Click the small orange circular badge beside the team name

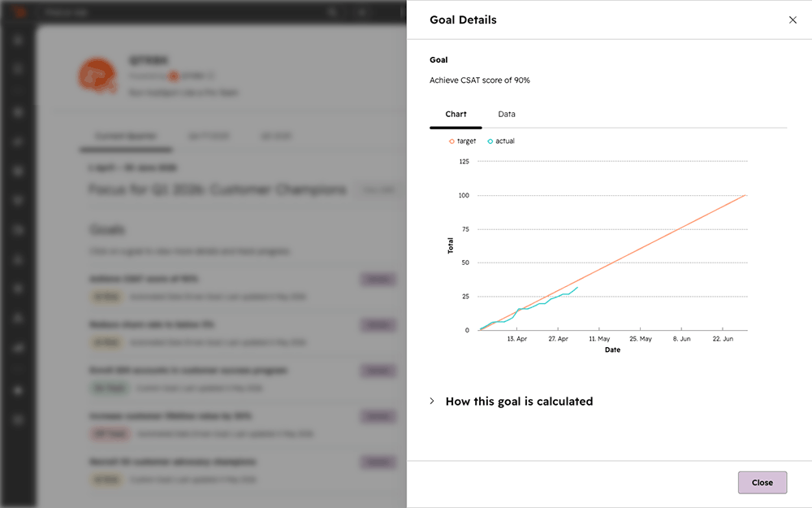click(x=174, y=76)
